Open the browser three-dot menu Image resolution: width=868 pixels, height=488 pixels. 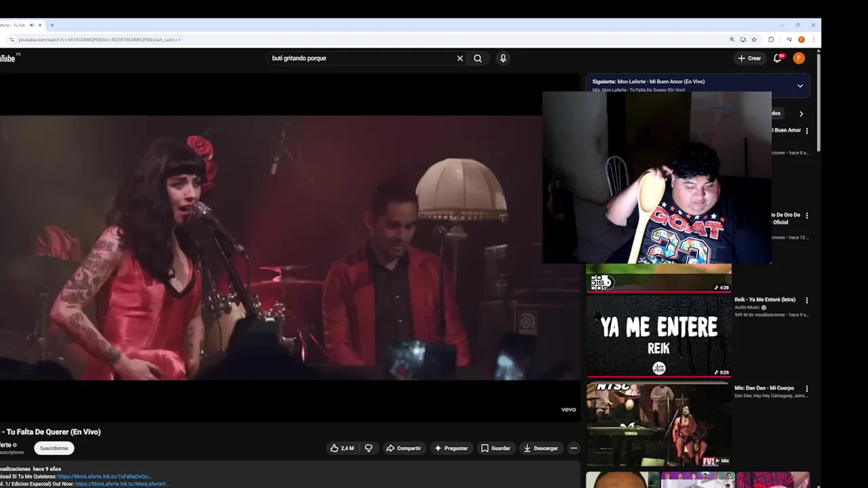point(813,39)
